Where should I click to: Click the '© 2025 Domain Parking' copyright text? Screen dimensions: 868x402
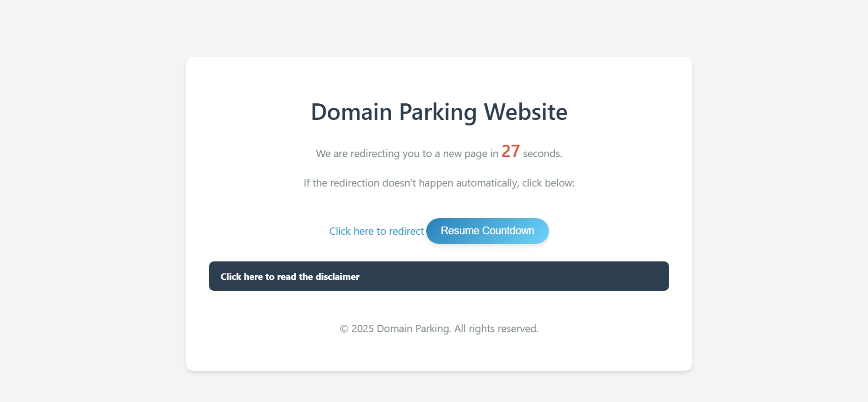(x=439, y=328)
